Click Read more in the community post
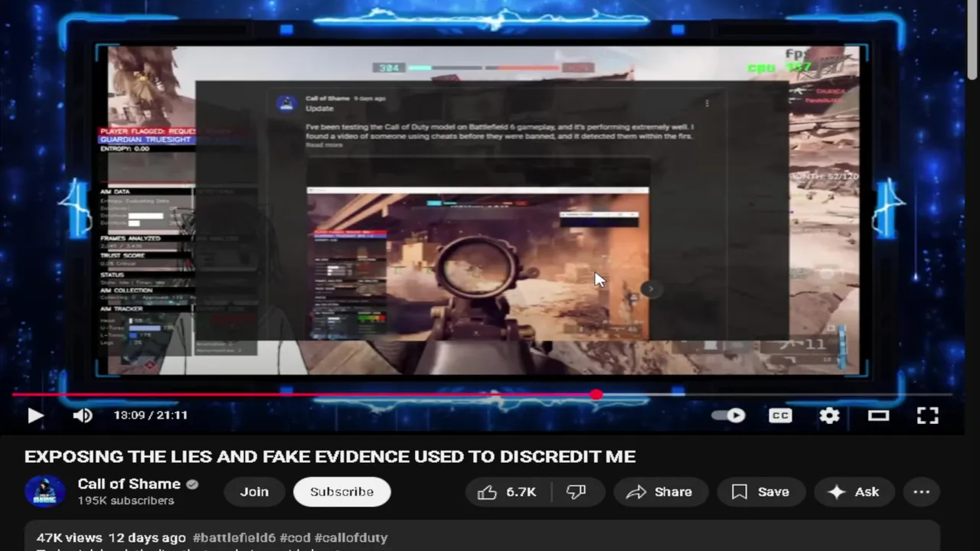 [324, 145]
